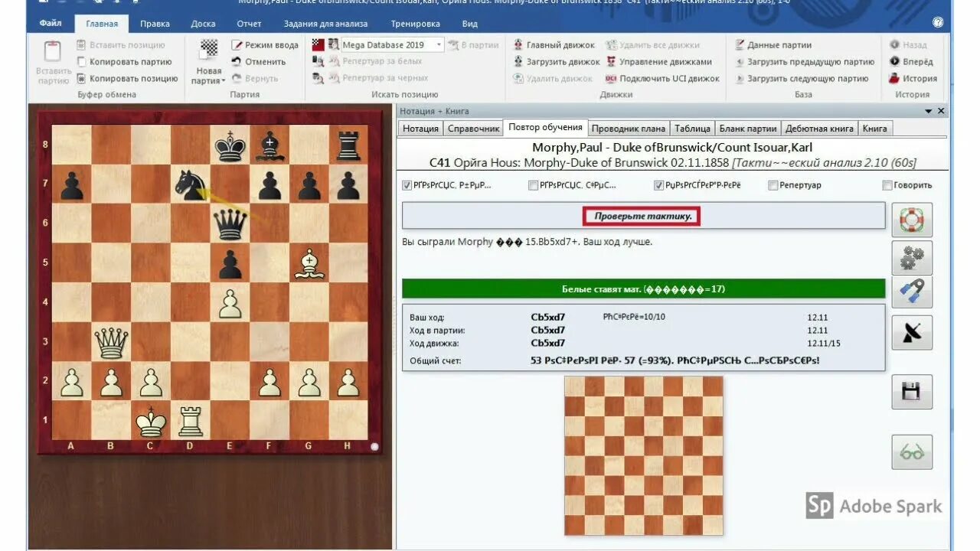Select the Бланк партии tab
This screenshot has width=980, height=551.
(749, 129)
